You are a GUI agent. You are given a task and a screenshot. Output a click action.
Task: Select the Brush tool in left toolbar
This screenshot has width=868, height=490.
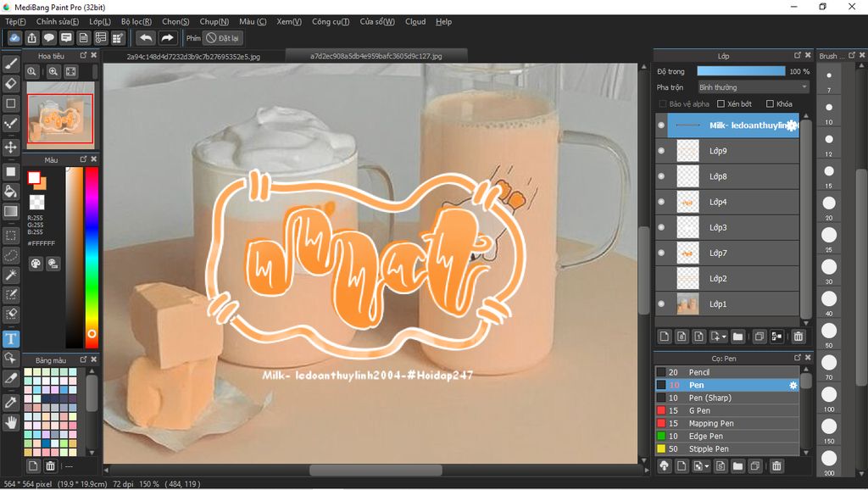pyautogui.click(x=10, y=64)
